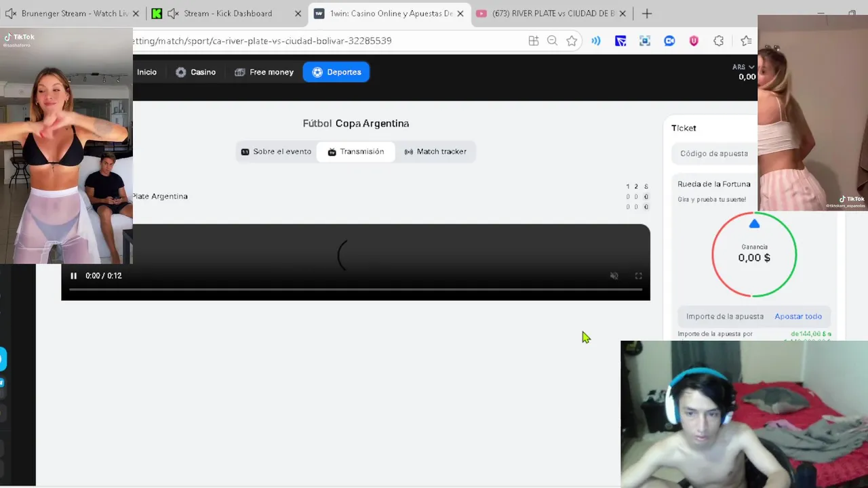Image resolution: width=868 pixels, height=488 pixels.
Task: Click the Ganancia 0,00 $ amount
Action: pos(754,258)
